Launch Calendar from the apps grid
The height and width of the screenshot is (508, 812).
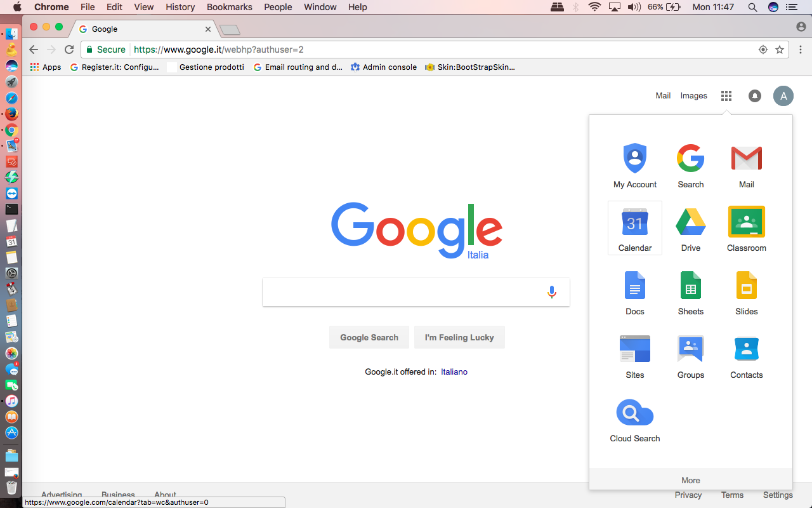pyautogui.click(x=635, y=229)
